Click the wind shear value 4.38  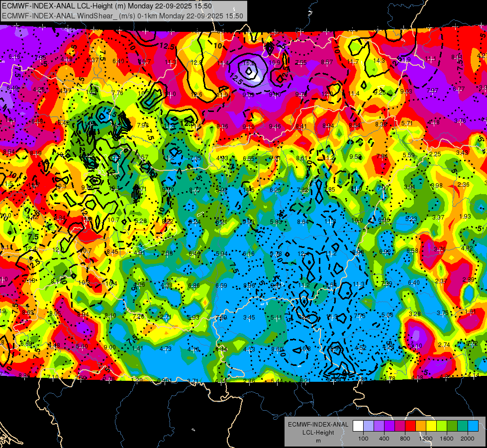coord(167,285)
